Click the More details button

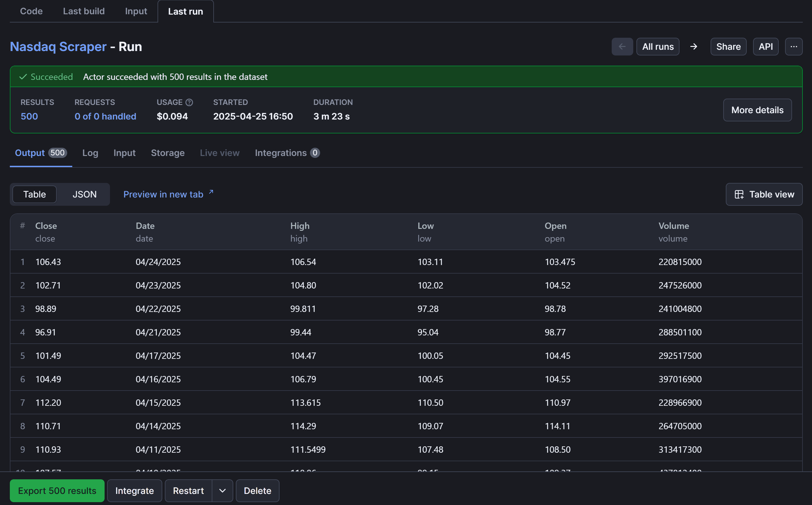point(757,110)
